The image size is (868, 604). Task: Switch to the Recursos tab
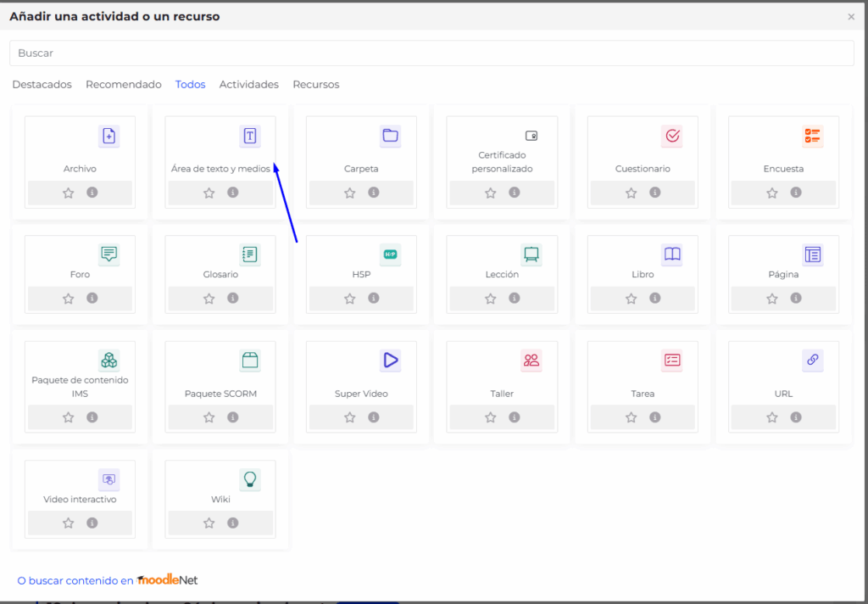[315, 85]
